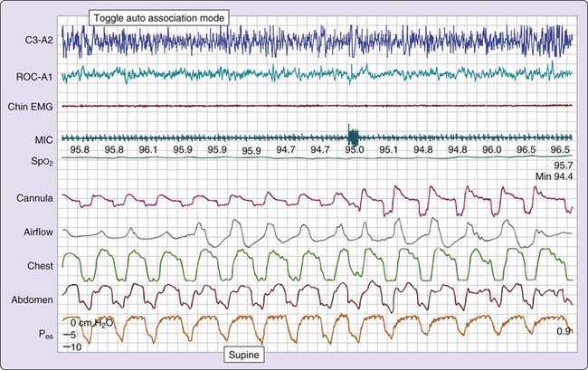Screen dimensions: 588x370
Task: Click the 0 cm H2O scale label
Action: [x=91, y=322]
